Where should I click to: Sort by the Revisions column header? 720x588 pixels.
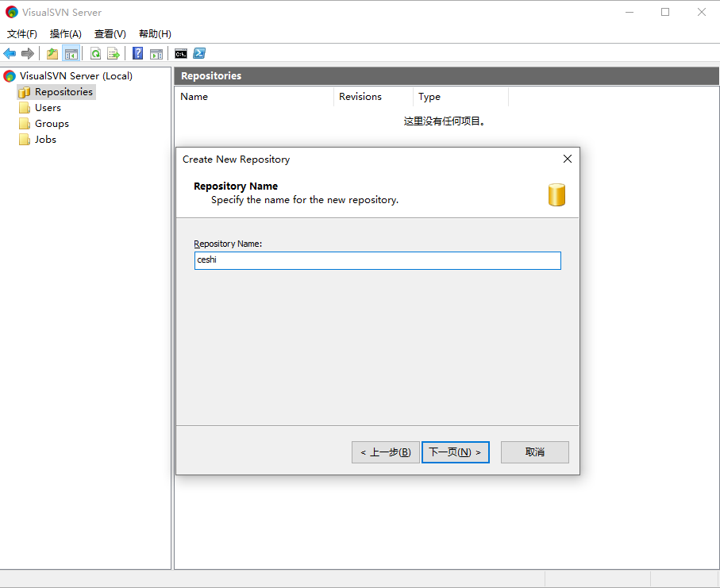(x=373, y=97)
